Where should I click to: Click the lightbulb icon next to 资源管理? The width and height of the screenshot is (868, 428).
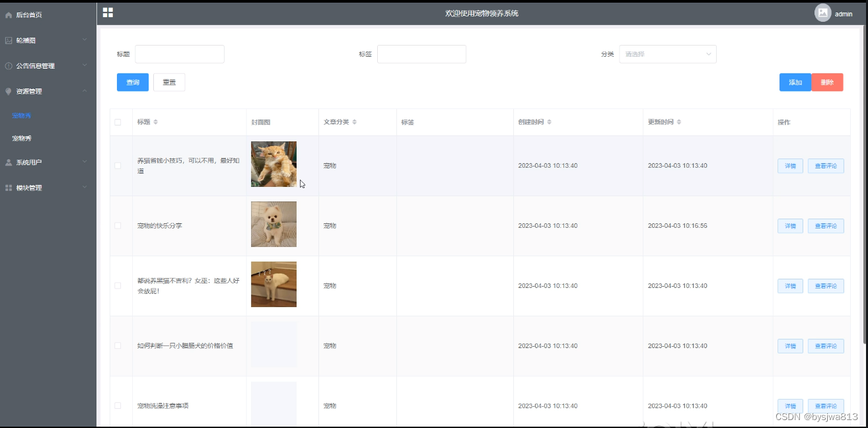point(9,91)
